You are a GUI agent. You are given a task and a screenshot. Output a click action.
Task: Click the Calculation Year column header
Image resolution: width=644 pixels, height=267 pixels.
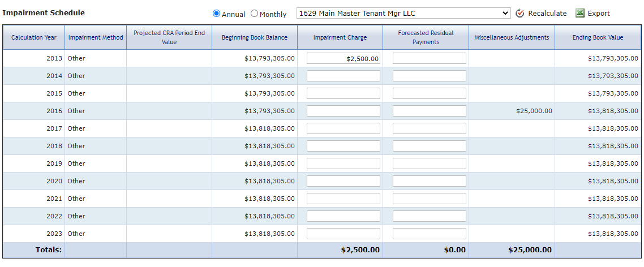(34, 37)
